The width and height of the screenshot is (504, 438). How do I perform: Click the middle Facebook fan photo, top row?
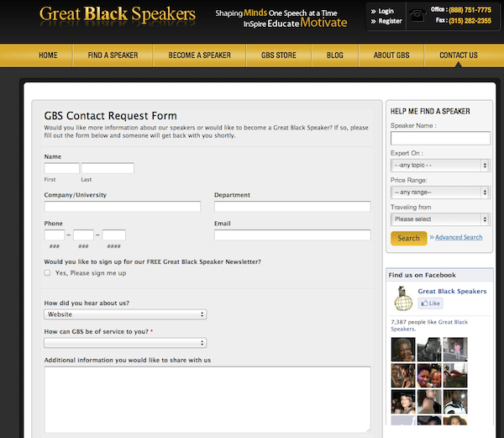[x=429, y=349]
